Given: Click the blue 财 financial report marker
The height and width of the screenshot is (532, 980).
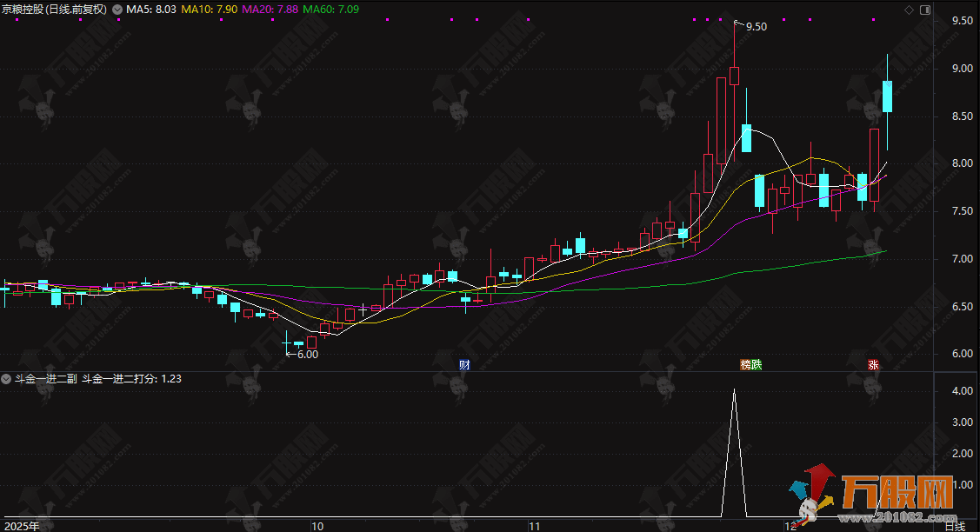Looking at the screenshot, I should coord(464,365).
